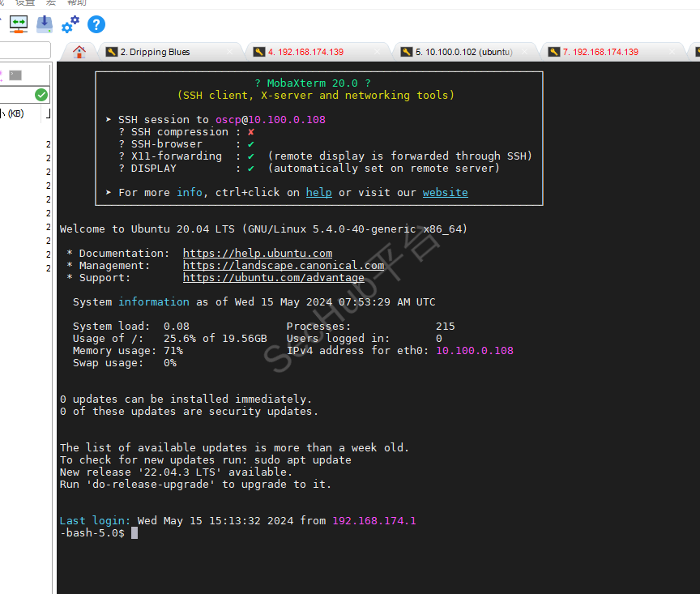Open the help link in banner
This screenshot has width=700, height=594.
318,193
